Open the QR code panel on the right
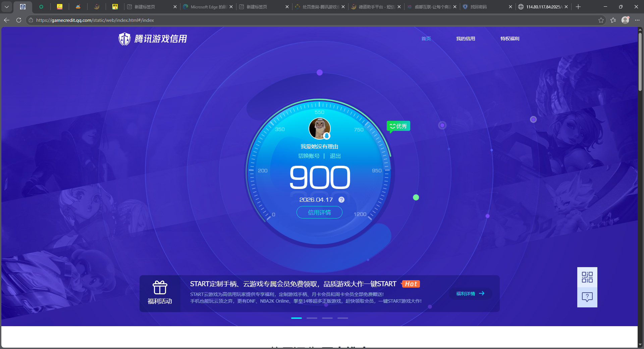 click(587, 277)
